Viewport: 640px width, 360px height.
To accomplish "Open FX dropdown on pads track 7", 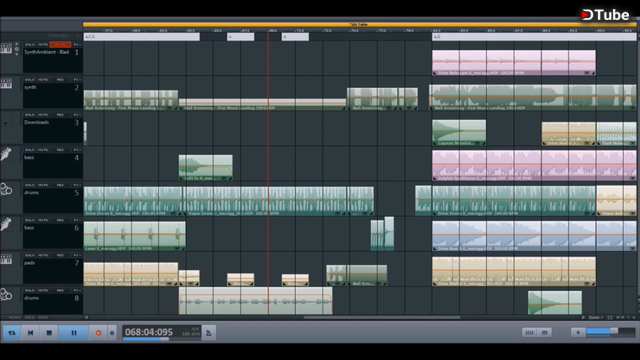I will [77, 255].
